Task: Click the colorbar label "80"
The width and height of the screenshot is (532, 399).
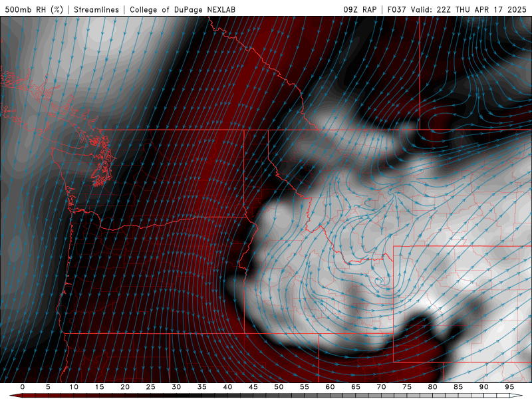Action: pos(433,387)
